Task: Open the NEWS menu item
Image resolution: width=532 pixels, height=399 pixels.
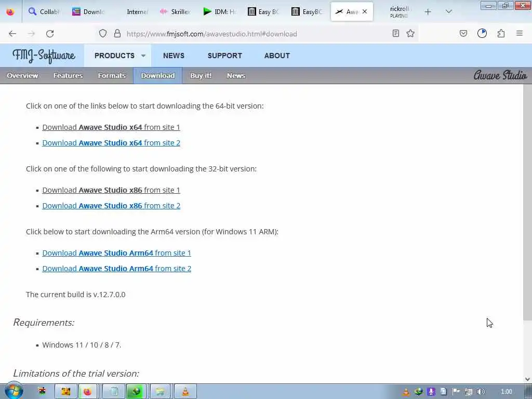Action: pos(174,56)
